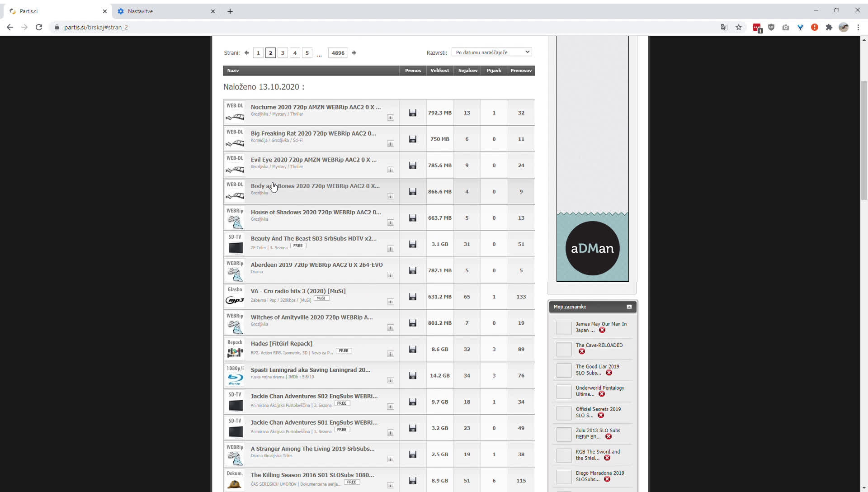Click the mp3 icon for VA Cro radio hits
Viewport: 868px width, 492px height.
pos(236,300)
